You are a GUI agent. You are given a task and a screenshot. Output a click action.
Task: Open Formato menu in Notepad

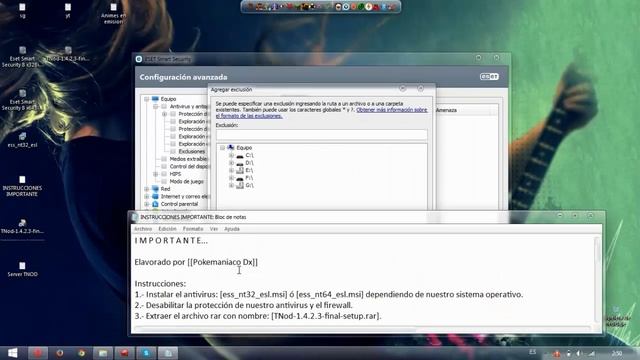pyautogui.click(x=193, y=229)
